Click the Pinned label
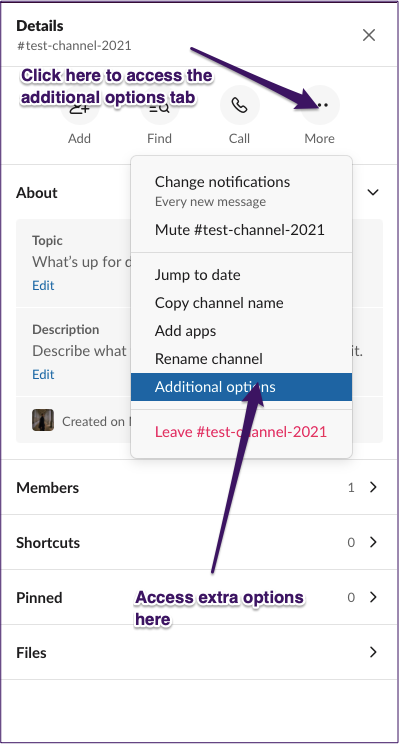This screenshot has width=399, height=744. (39, 598)
